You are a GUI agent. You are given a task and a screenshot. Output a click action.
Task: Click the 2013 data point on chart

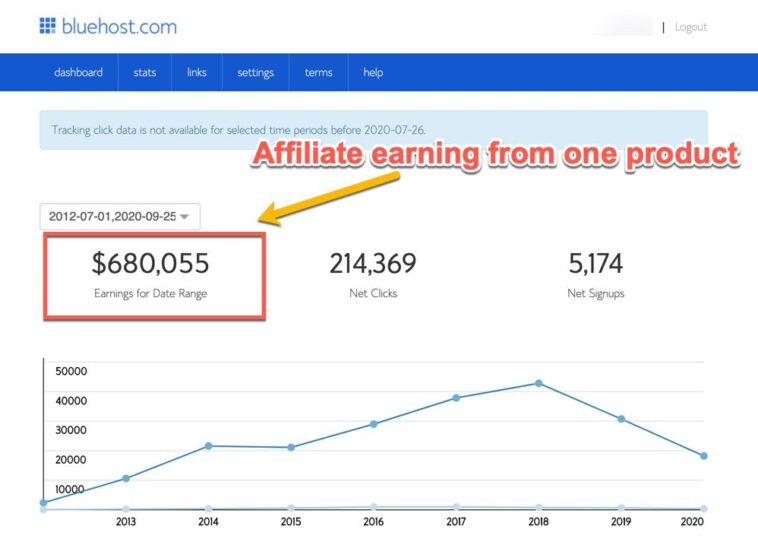[x=126, y=478]
